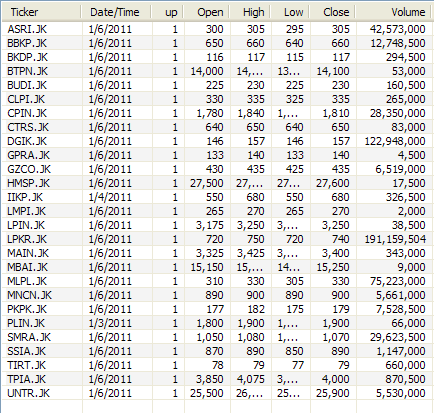Screen dimensions: 434x413
Task: Click close price 117 for BKDP.JK
Action: pos(341,57)
